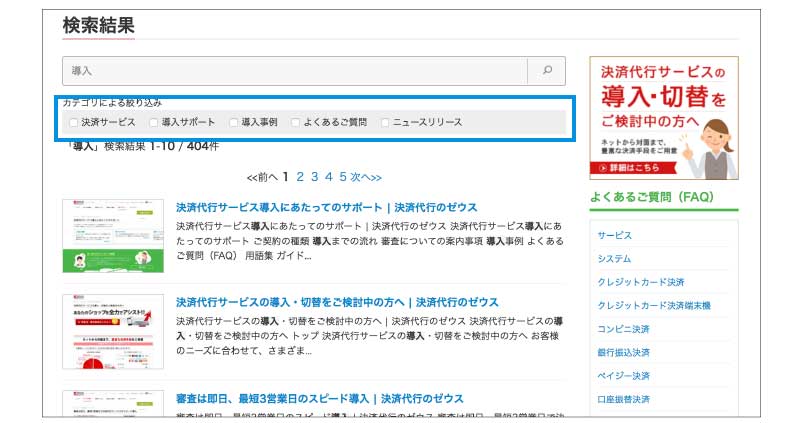This screenshot has width=800, height=423.
Task: Select page 1 in the pagination
Action: point(286,177)
